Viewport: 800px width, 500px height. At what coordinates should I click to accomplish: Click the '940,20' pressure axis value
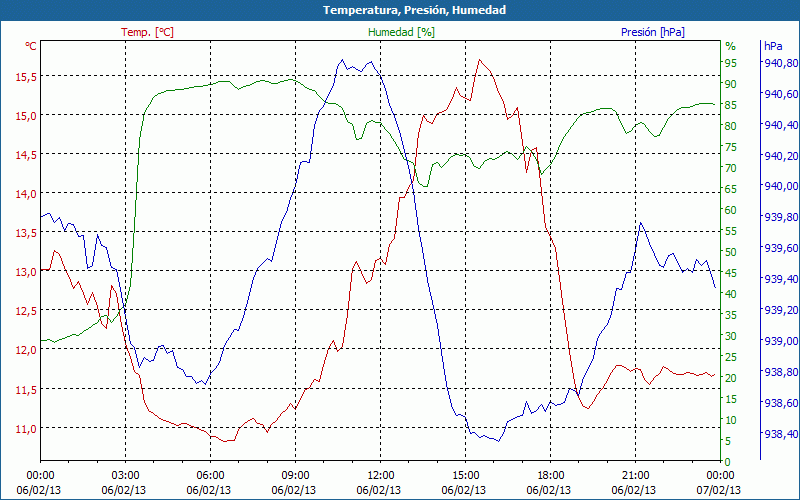(x=780, y=156)
